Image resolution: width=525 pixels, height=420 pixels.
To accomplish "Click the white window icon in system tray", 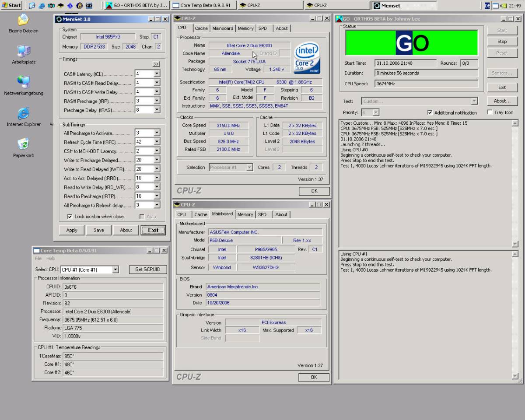I will coord(496,6).
